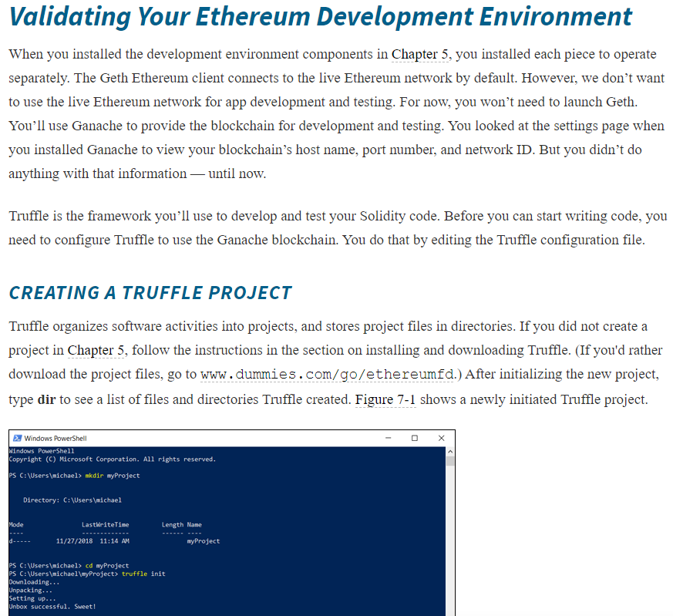673x616 pixels.
Task: Click the '11/27/2018 11:14 AM' timestamp
Action: tap(93, 541)
